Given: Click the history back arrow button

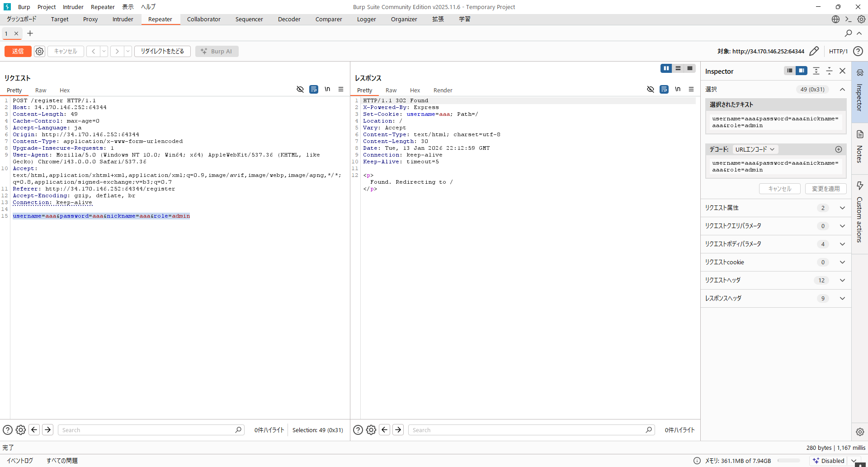Looking at the screenshot, I should 93,52.
